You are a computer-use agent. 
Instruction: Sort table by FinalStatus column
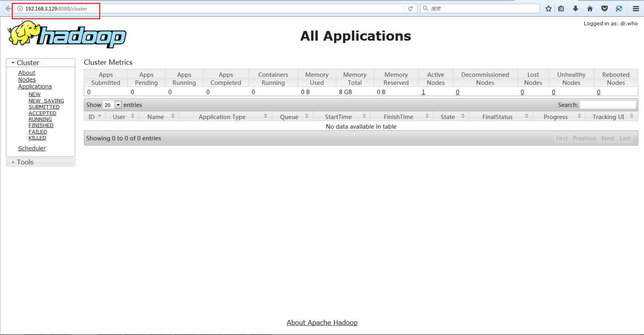click(x=501, y=117)
